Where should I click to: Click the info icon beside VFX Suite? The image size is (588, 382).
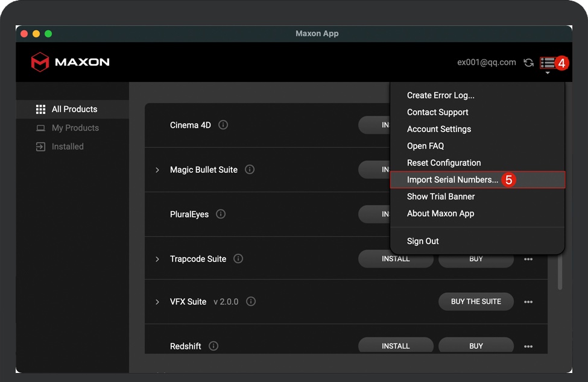pyautogui.click(x=251, y=302)
